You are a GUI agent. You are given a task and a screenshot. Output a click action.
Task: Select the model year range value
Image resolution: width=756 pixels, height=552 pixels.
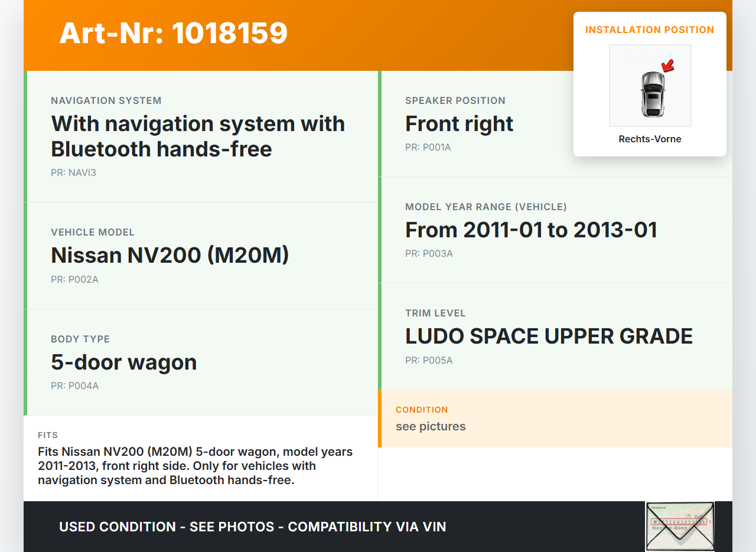tap(530, 230)
